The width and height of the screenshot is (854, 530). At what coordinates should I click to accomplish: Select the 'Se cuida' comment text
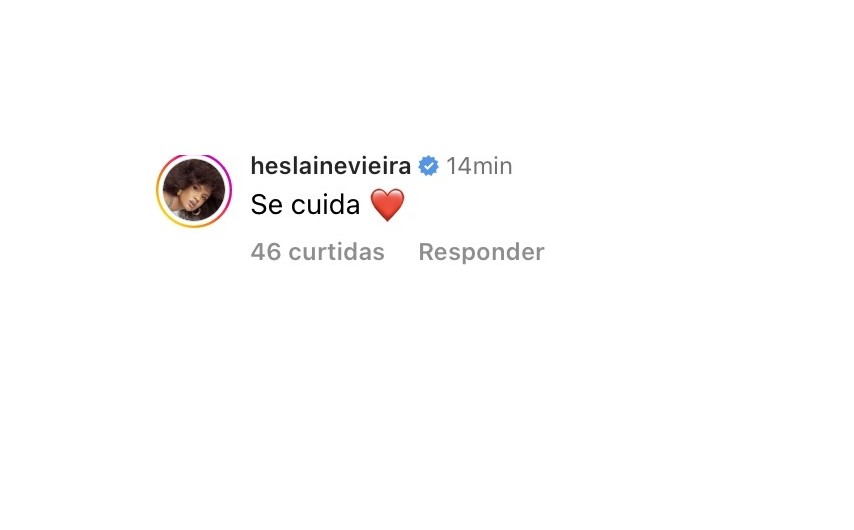coord(305,205)
